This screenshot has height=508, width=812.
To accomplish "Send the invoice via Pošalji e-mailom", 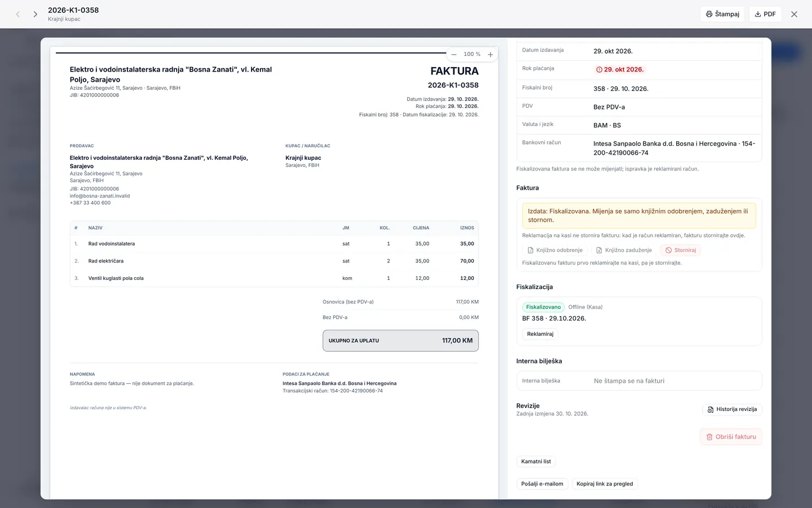I will (x=542, y=484).
